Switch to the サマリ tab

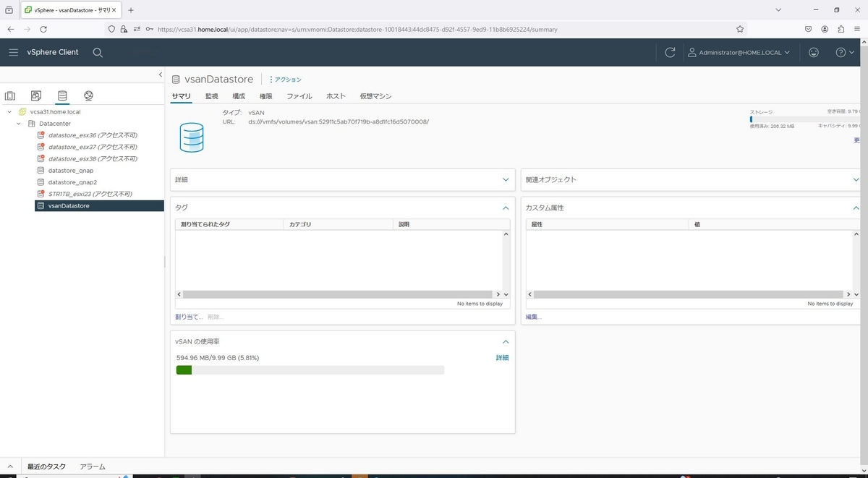[181, 96]
